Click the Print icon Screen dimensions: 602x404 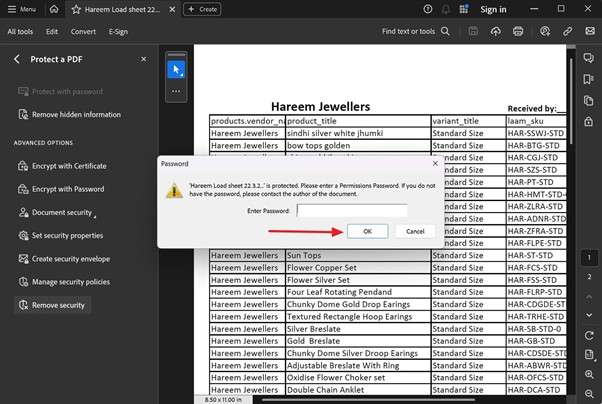[x=518, y=31]
